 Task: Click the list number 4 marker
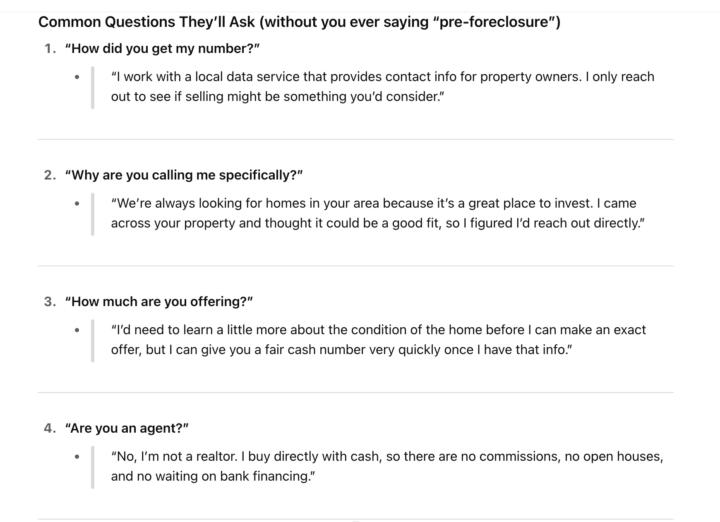coord(49,428)
